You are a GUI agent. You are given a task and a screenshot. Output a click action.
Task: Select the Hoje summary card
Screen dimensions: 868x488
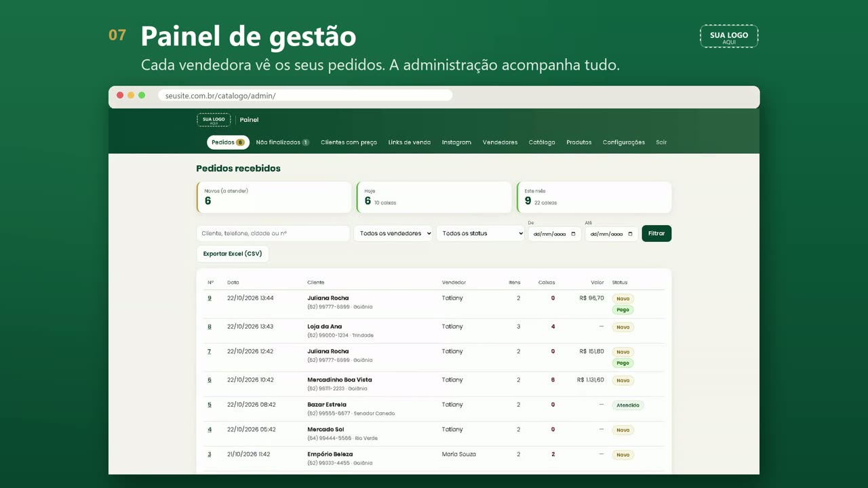pos(434,197)
